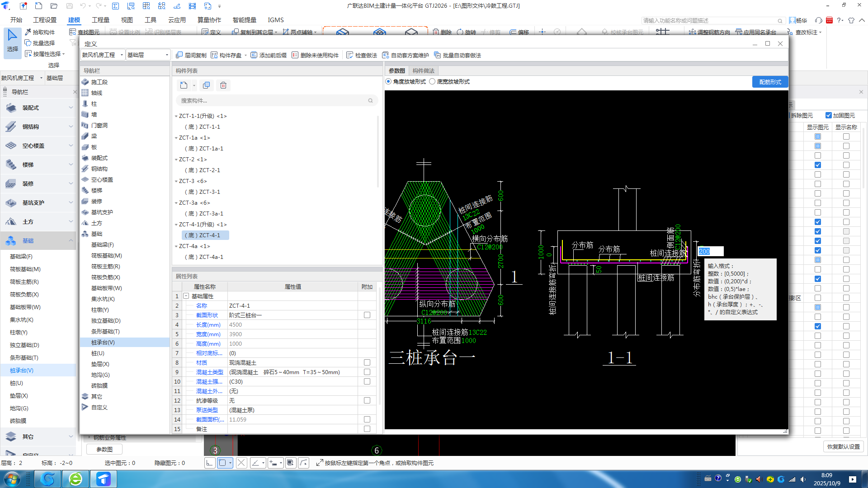This screenshot has height=488, width=868.
Task: Click the copy component icon
Action: (207, 85)
